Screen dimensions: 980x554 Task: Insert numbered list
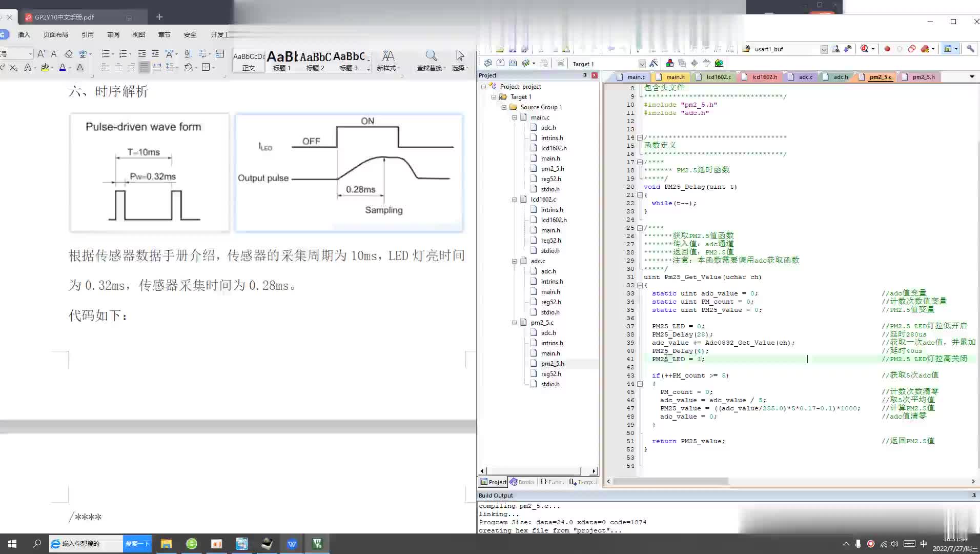point(122,54)
